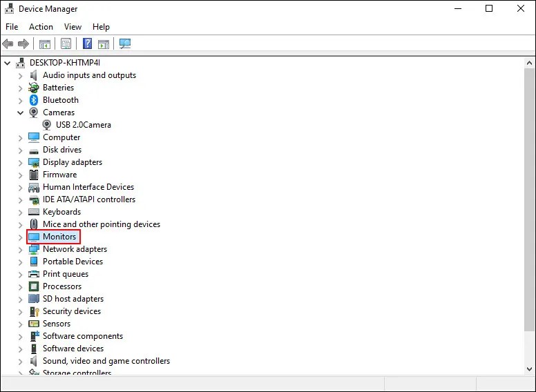Collapse the DESKTOP-KHTMP4I root node
The height and width of the screenshot is (392, 536).
[7, 63]
